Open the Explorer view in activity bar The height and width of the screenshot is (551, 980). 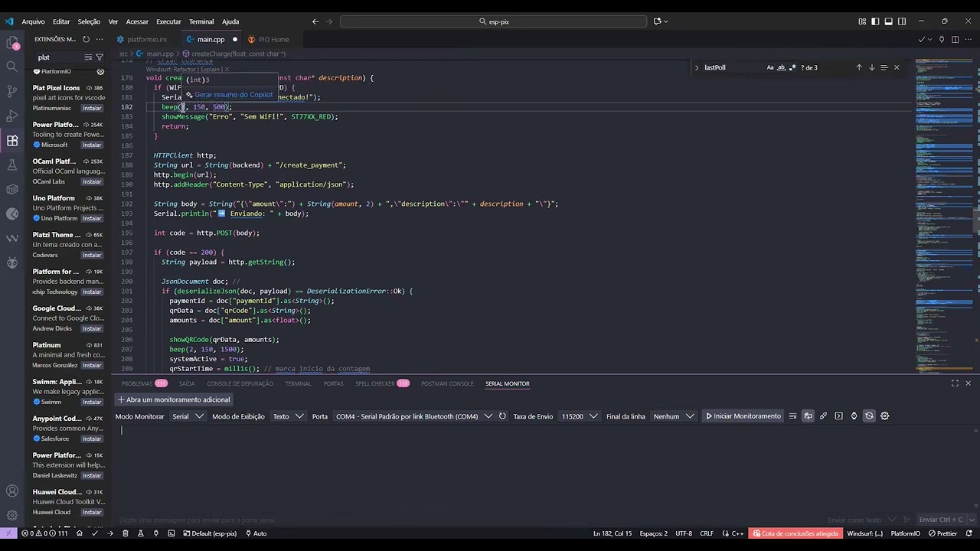click(12, 42)
